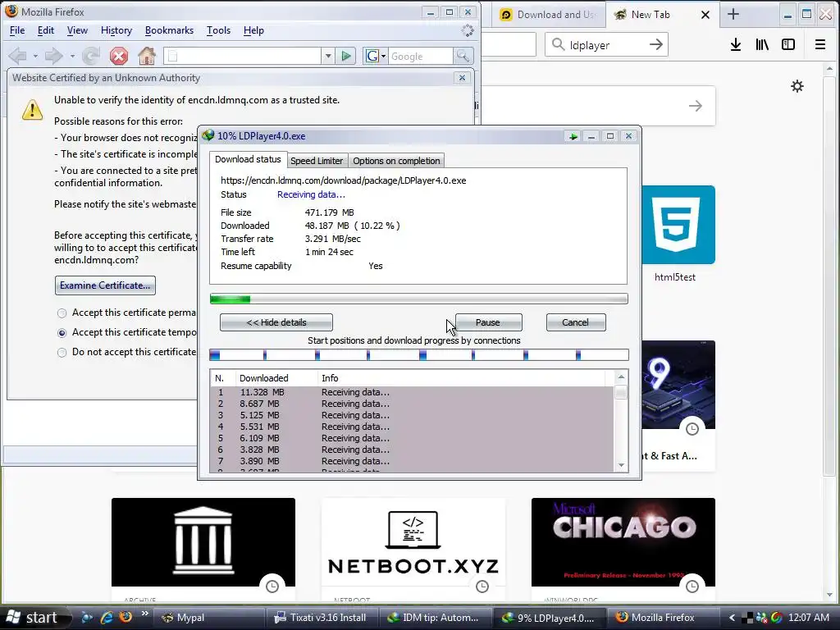The image size is (840, 630).
Task: Open the hamburger application menu
Action: pyautogui.click(x=820, y=44)
